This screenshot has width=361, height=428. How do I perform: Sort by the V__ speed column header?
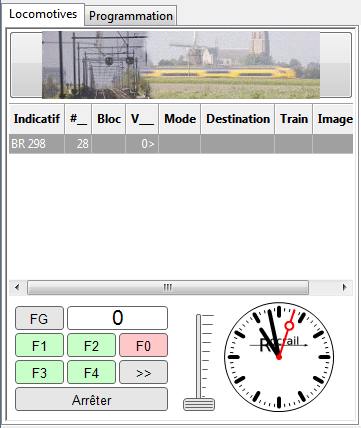point(142,119)
